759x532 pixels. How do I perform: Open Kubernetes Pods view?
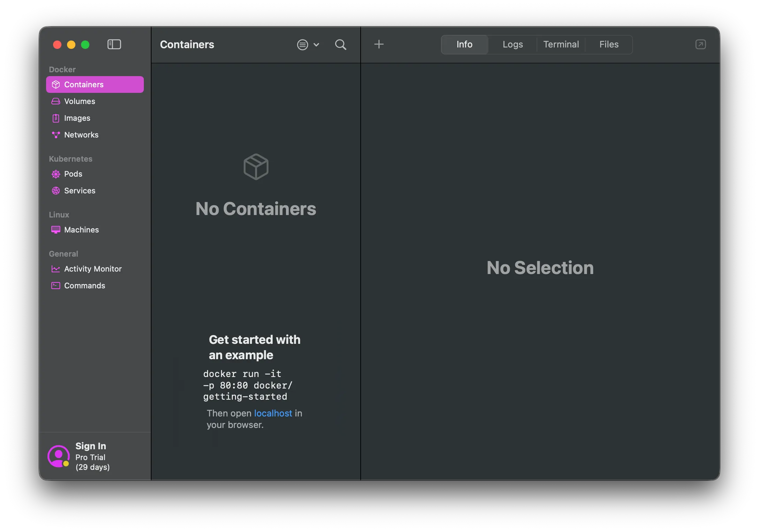[73, 174]
